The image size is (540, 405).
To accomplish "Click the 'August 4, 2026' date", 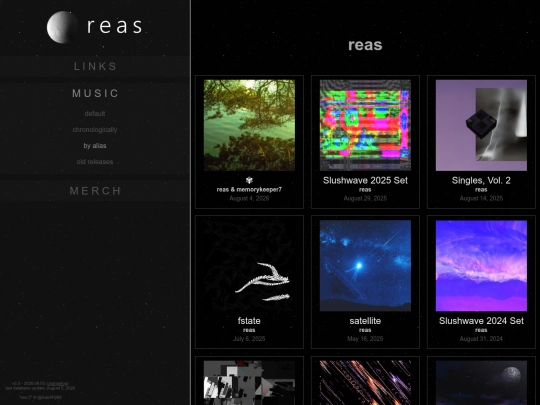I will pyautogui.click(x=249, y=198).
